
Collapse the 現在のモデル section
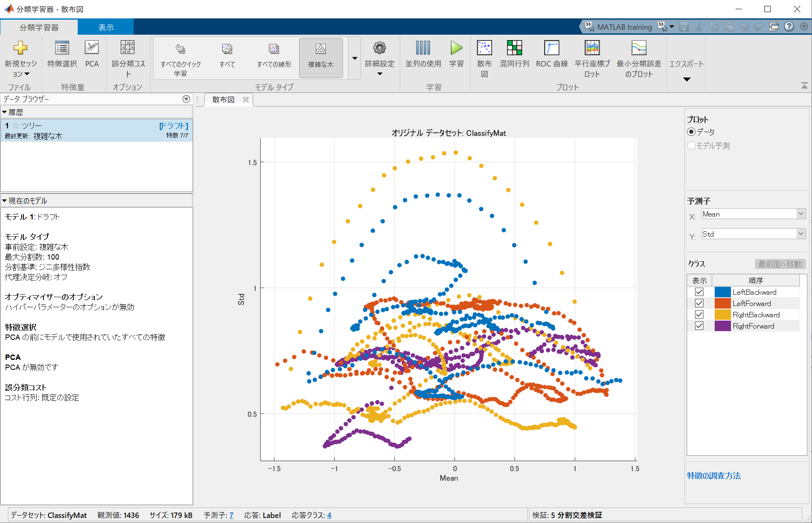tap(4, 201)
